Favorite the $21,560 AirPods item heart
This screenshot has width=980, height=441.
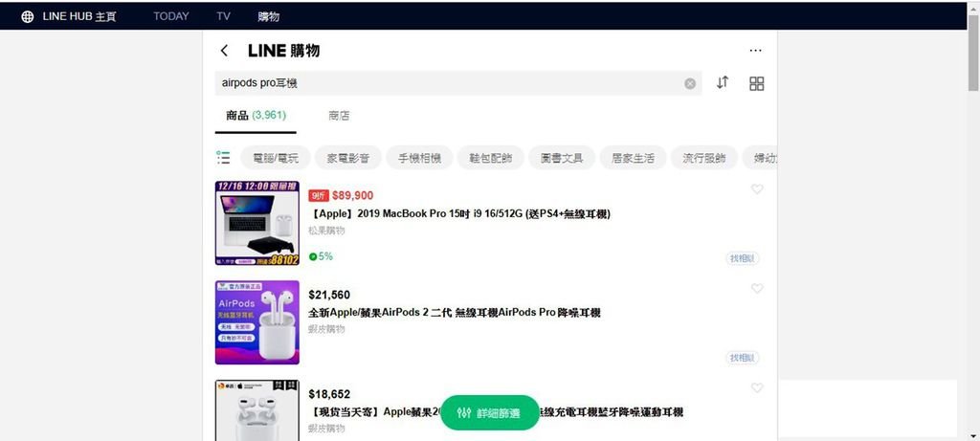[757, 288]
